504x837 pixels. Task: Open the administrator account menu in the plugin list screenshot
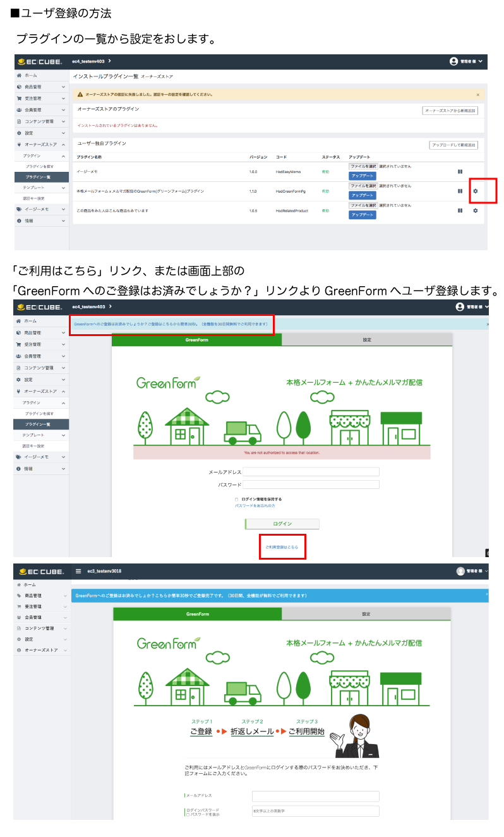coord(467,61)
